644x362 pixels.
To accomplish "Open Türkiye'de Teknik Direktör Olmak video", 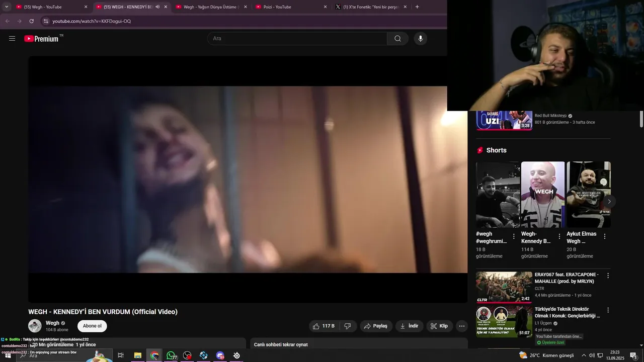I will click(x=568, y=313).
